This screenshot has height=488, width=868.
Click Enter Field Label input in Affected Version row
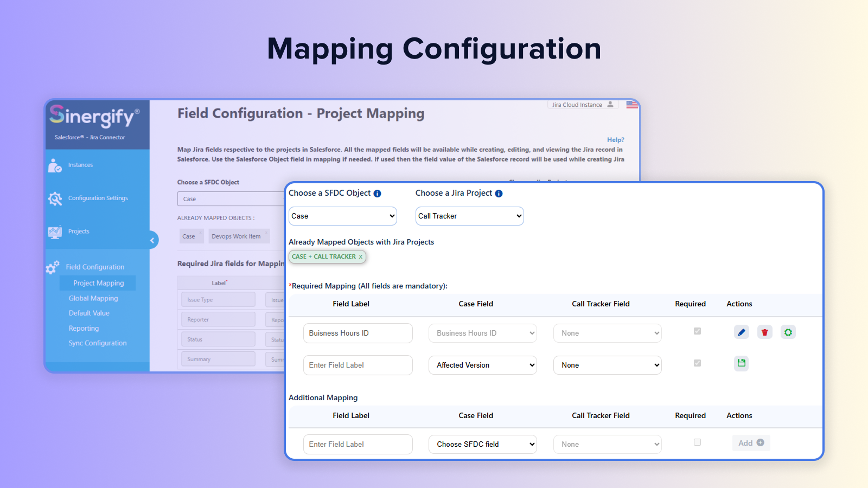click(358, 365)
